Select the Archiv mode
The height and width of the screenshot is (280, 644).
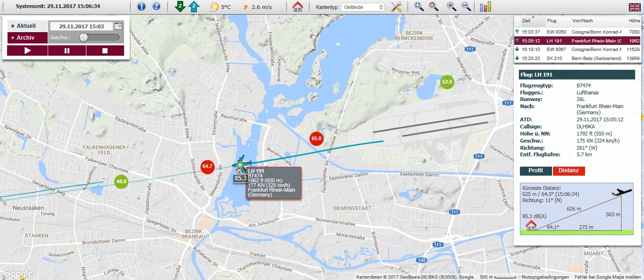[27, 38]
